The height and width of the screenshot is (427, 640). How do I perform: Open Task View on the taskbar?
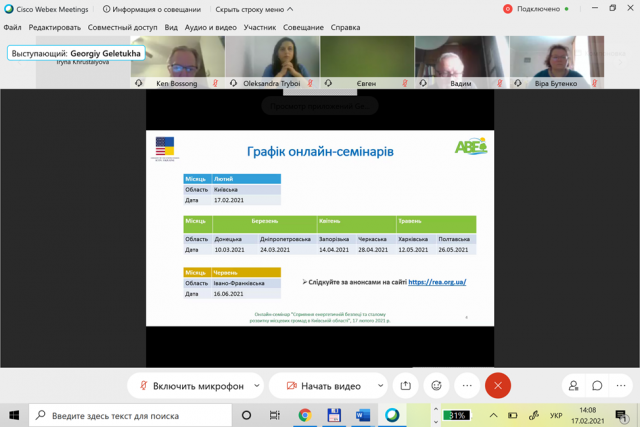[x=275, y=415]
